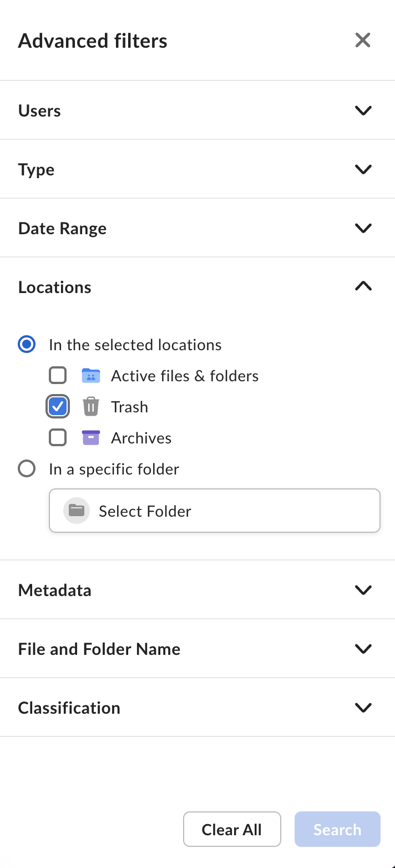
Task: Click the Search button
Action: click(x=337, y=829)
